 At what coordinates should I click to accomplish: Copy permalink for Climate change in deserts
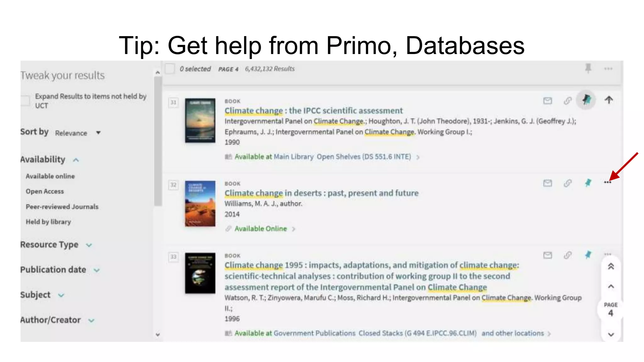coord(568,183)
